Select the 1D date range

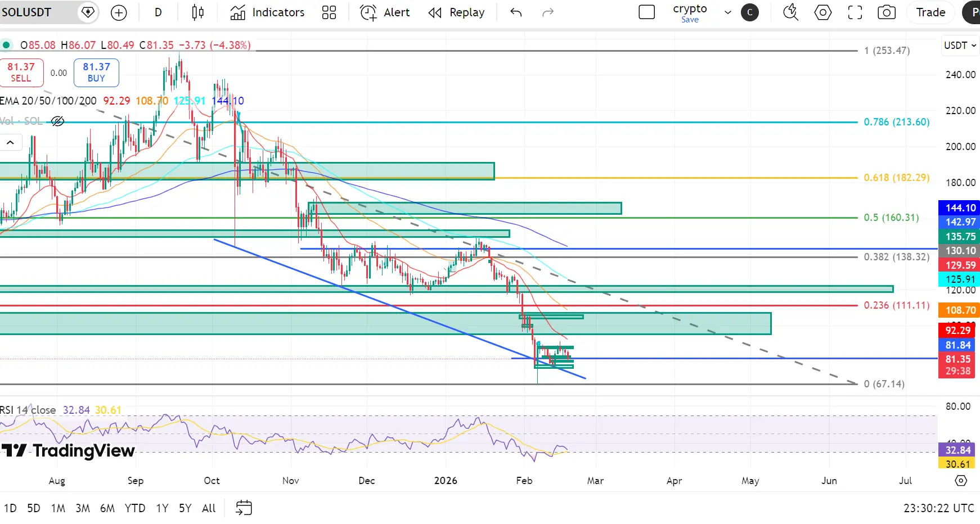click(x=10, y=508)
